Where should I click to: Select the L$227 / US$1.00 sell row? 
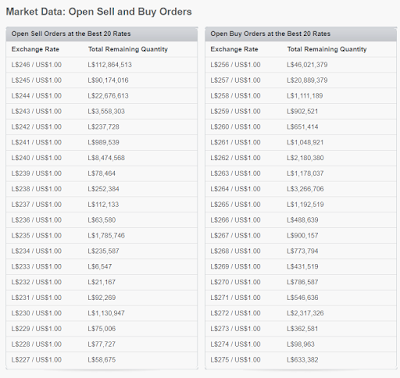[102, 360]
